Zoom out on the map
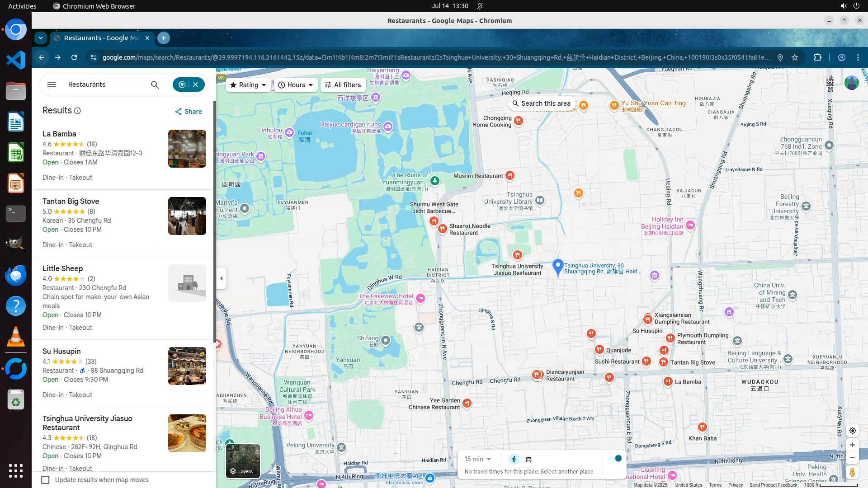Screen dimensions: 868x488 pyautogui.click(x=852, y=458)
